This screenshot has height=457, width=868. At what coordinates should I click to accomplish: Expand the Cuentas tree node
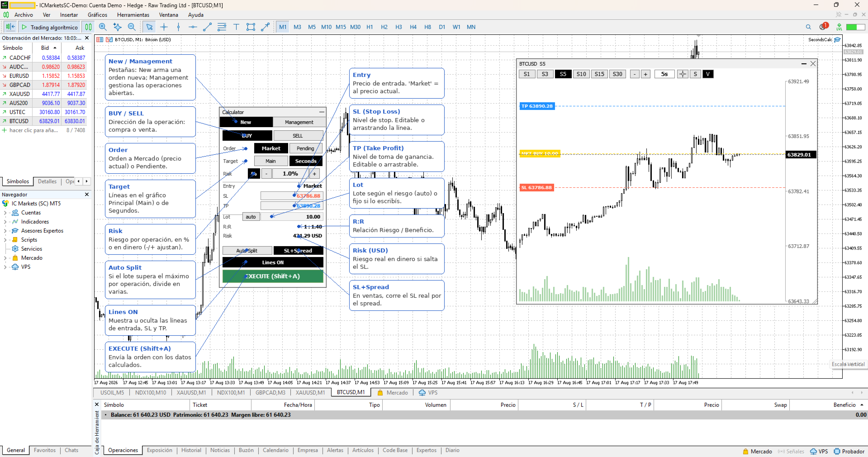[5, 213]
